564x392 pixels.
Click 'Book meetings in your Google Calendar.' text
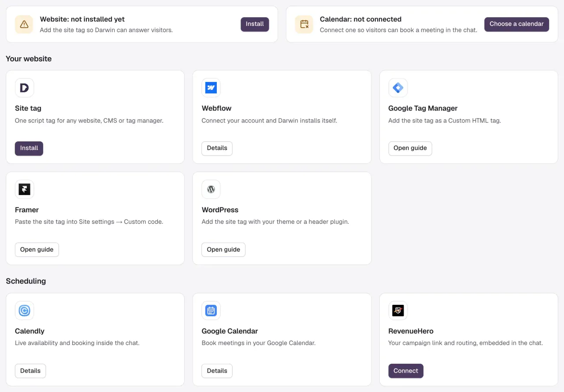(x=259, y=343)
